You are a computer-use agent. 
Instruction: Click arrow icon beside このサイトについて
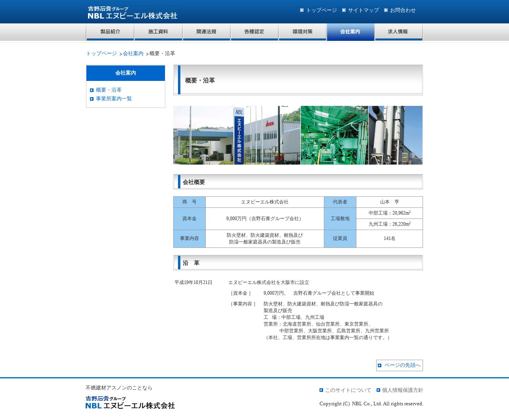point(321,390)
